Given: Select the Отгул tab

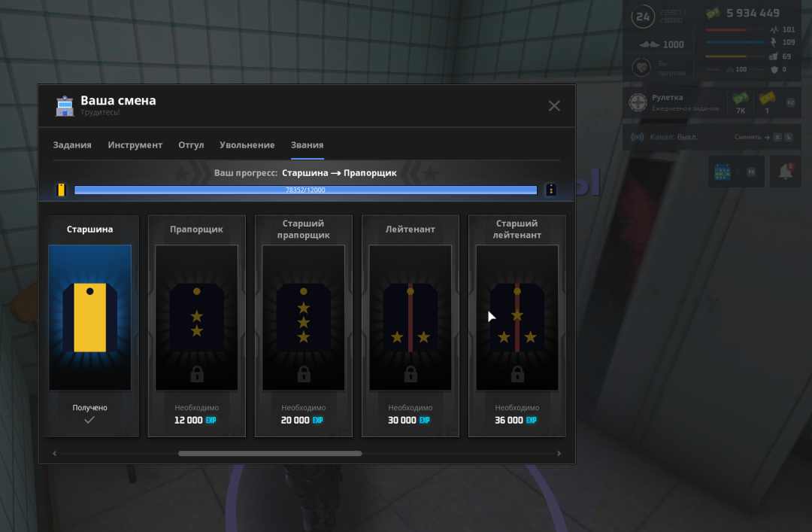Looking at the screenshot, I should pos(191,145).
